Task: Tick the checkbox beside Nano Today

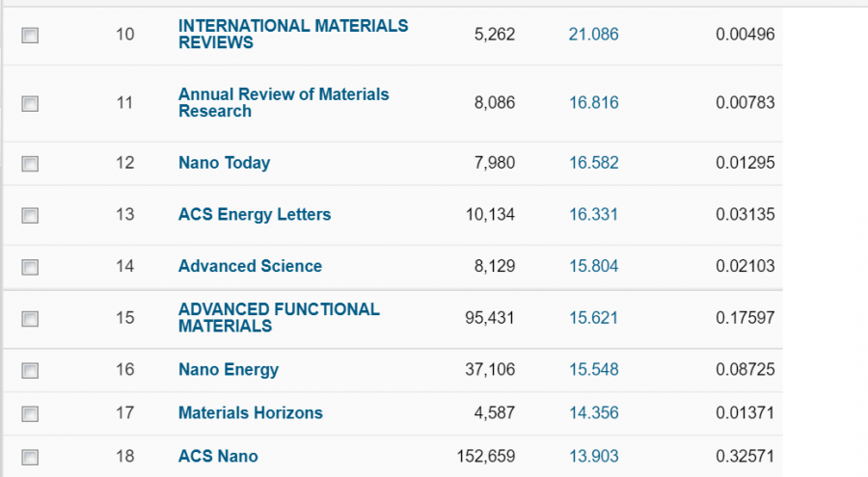Action: click(30, 164)
